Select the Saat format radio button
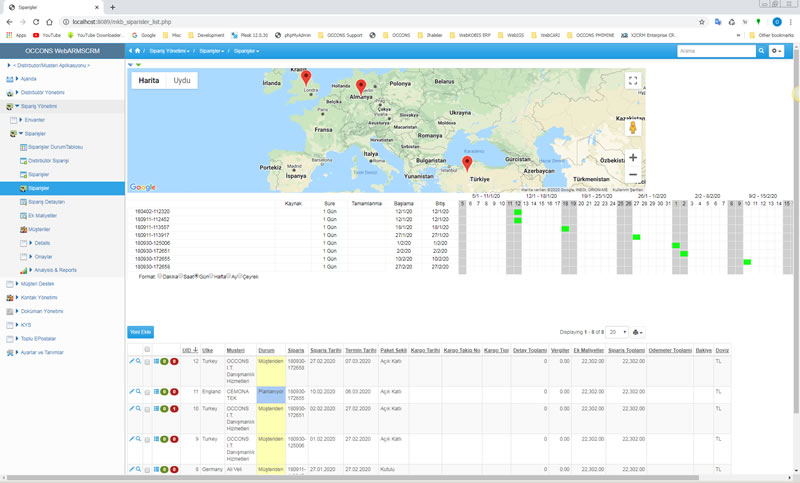The height and width of the screenshot is (483, 800). pyautogui.click(x=181, y=276)
